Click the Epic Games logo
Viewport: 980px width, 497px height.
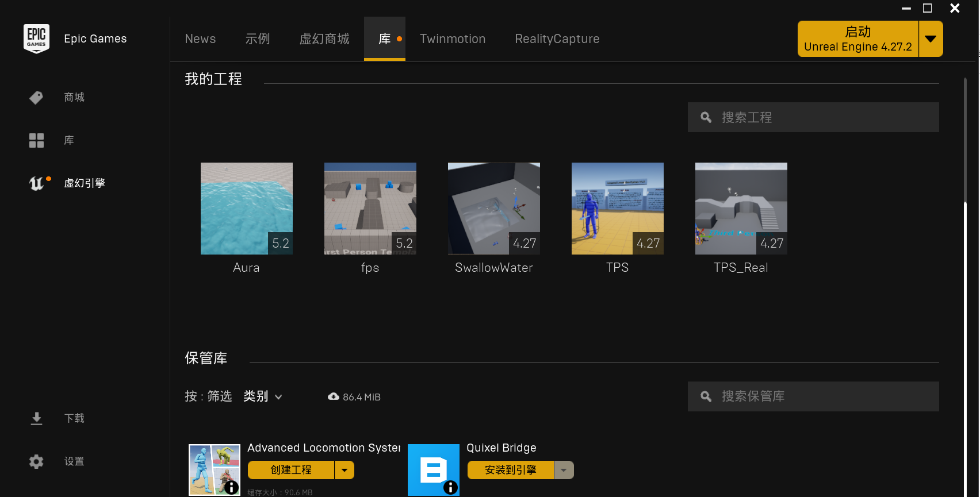[36, 38]
